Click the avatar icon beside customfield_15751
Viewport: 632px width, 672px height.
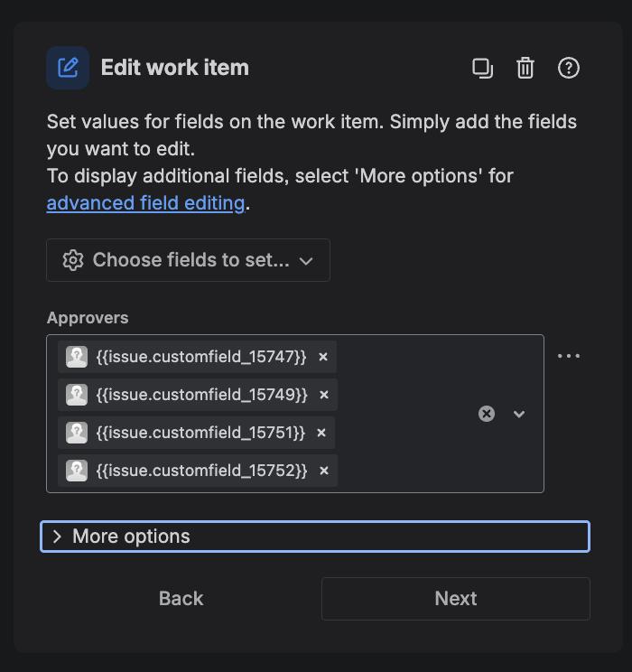click(x=77, y=433)
